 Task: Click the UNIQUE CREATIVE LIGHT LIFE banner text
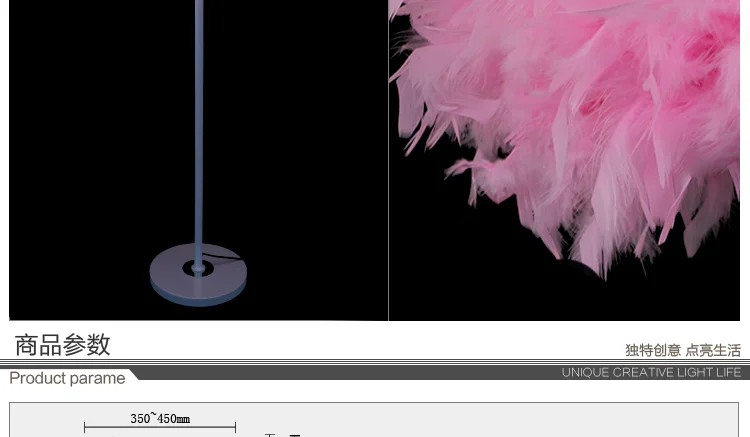coord(651,372)
